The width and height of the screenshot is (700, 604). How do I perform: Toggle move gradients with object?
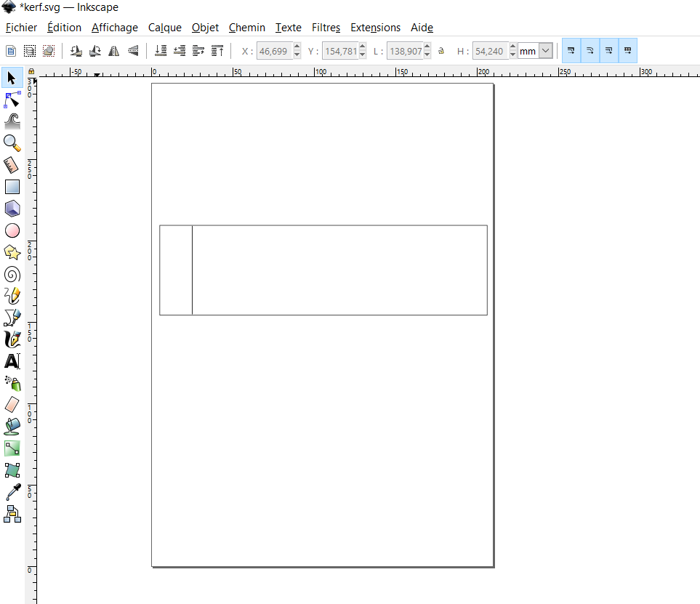pyautogui.click(x=609, y=50)
